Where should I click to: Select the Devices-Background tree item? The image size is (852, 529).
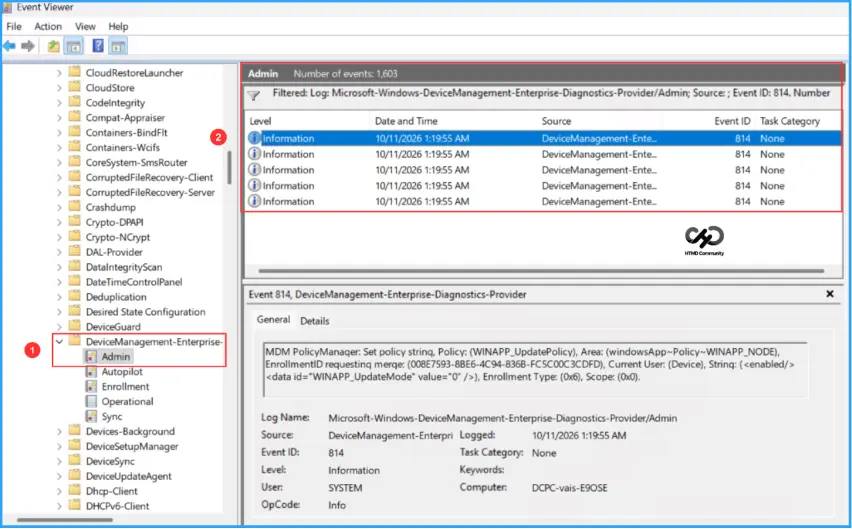point(130,431)
